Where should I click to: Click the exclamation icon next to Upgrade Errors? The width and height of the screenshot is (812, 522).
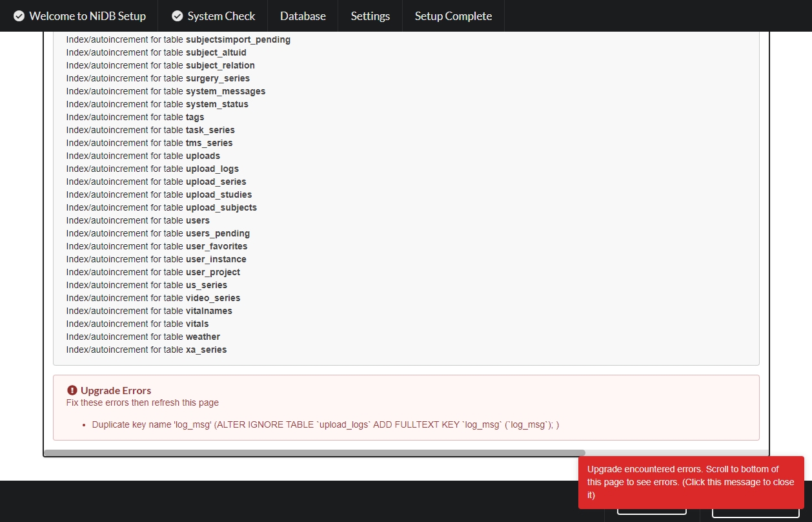click(x=72, y=390)
